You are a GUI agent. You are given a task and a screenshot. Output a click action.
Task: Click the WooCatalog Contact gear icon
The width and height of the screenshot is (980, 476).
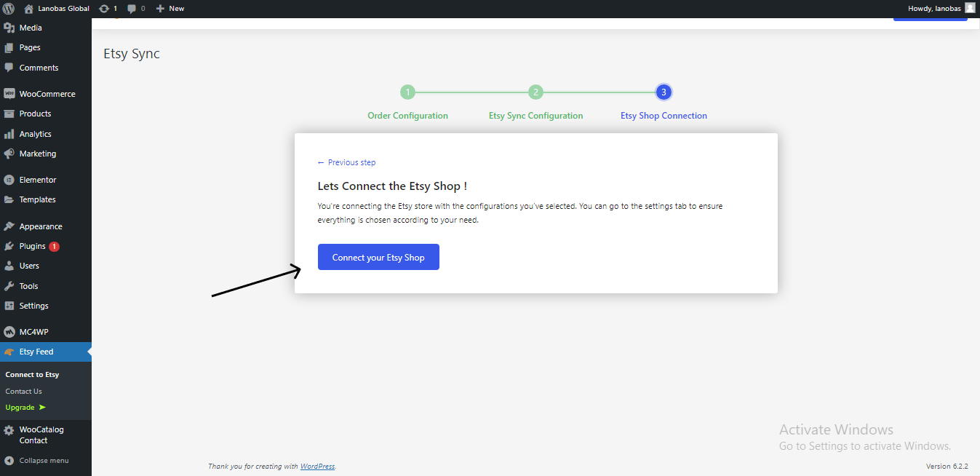point(9,430)
